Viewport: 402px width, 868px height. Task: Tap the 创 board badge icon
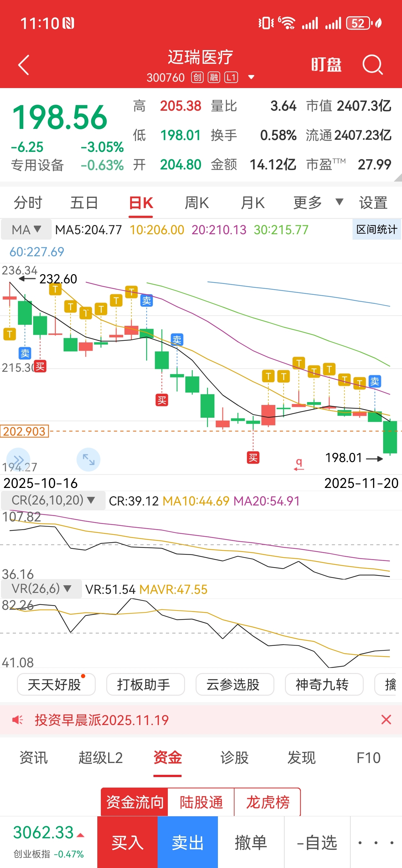pyautogui.click(x=197, y=78)
